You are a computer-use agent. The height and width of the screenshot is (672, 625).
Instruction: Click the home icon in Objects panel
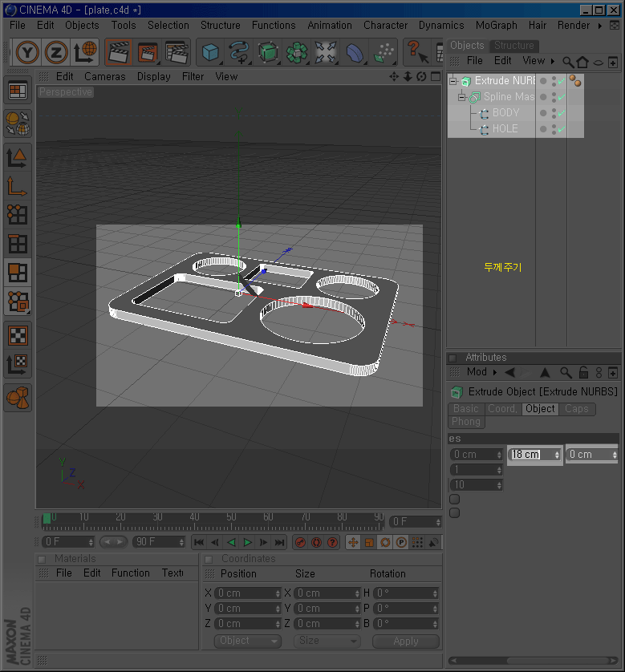pyautogui.click(x=582, y=63)
